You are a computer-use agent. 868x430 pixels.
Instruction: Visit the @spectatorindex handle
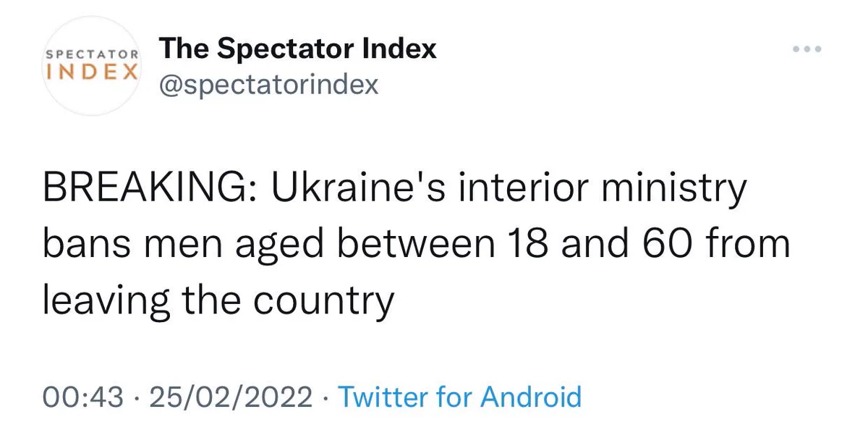(x=268, y=85)
